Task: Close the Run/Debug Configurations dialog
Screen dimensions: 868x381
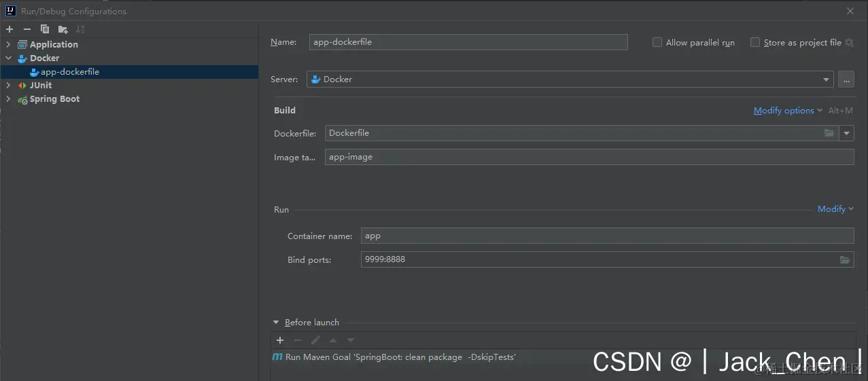Action: click(x=850, y=11)
